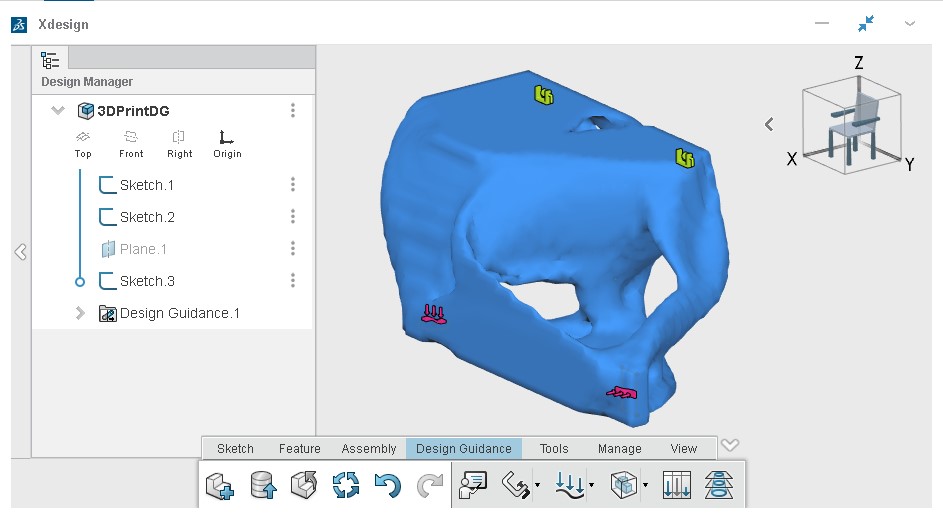Click the top-left green clamp marker on the model
Screen dimensions: 943x519
coord(544,95)
